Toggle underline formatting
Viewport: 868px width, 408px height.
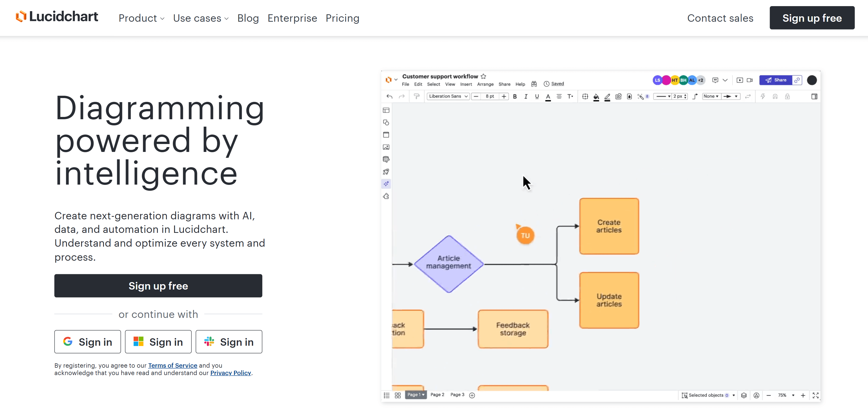pos(537,96)
